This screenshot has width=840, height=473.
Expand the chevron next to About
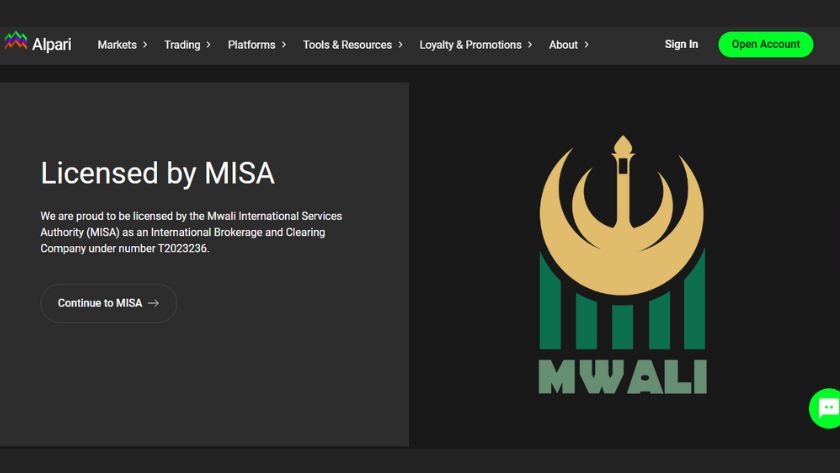tap(587, 44)
